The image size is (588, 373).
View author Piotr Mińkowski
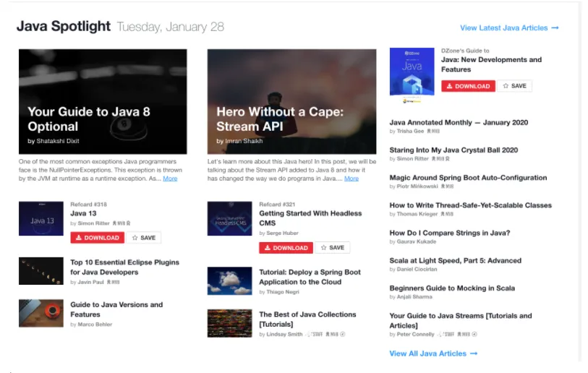[x=417, y=186]
